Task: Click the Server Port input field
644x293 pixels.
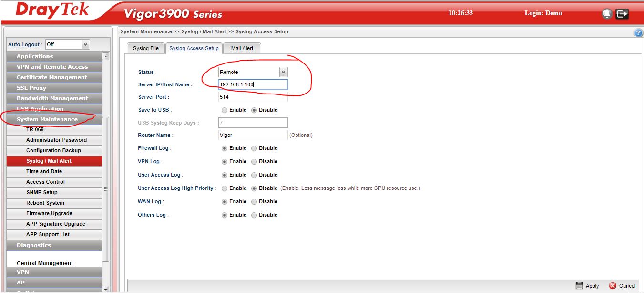Action: click(x=253, y=97)
